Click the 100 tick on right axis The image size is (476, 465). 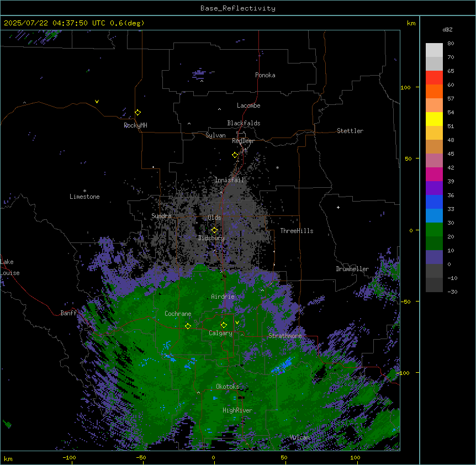tap(405, 88)
